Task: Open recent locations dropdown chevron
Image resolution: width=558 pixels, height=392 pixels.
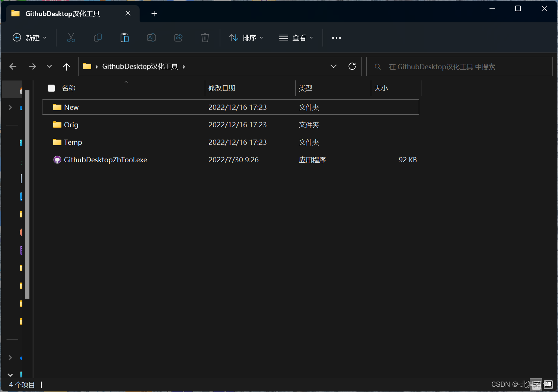Action: [x=49, y=67]
